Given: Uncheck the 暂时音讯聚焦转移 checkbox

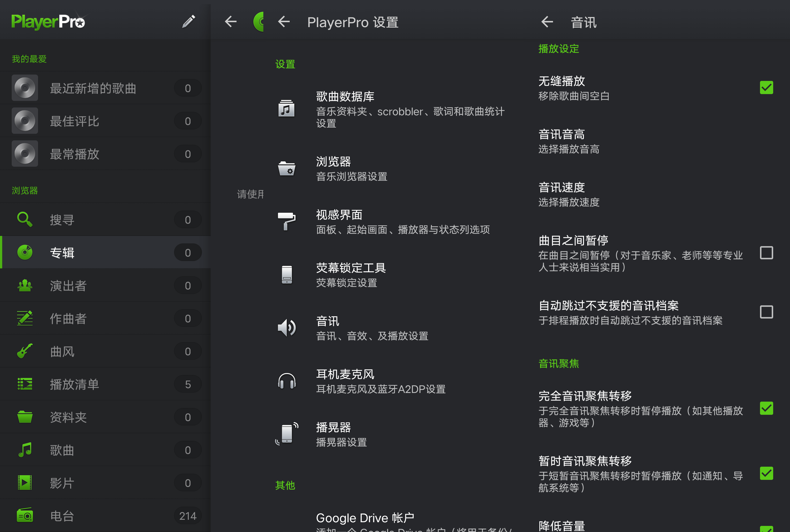Looking at the screenshot, I should pos(767,473).
